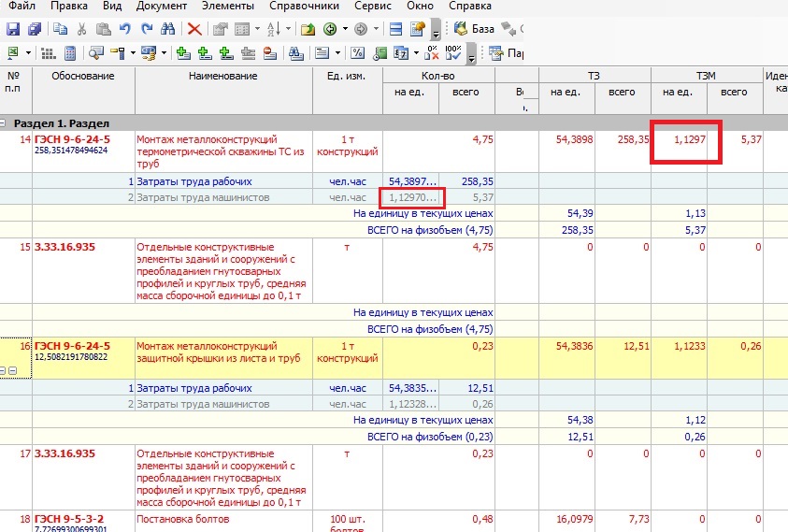Open dropdown arrow next to sort A-Я icon
Screen dimensions: 788x532
[289, 29]
